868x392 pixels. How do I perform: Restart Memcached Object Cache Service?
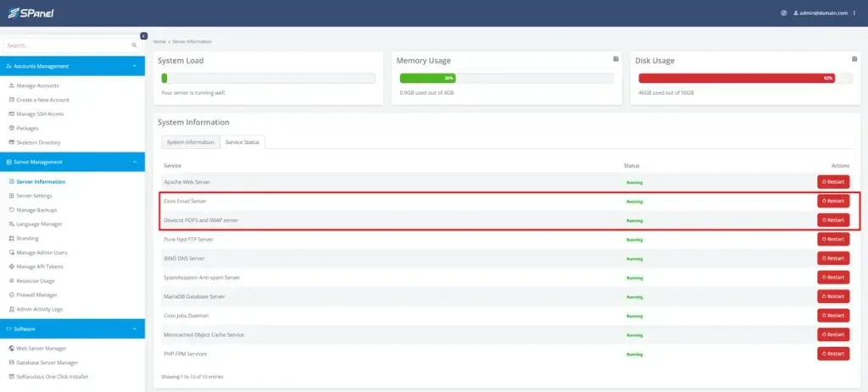pyautogui.click(x=833, y=334)
